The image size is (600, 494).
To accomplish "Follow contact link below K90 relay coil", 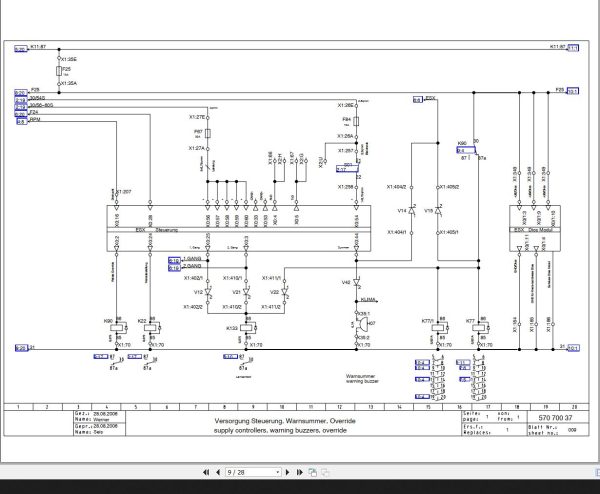I will pos(101,357).
